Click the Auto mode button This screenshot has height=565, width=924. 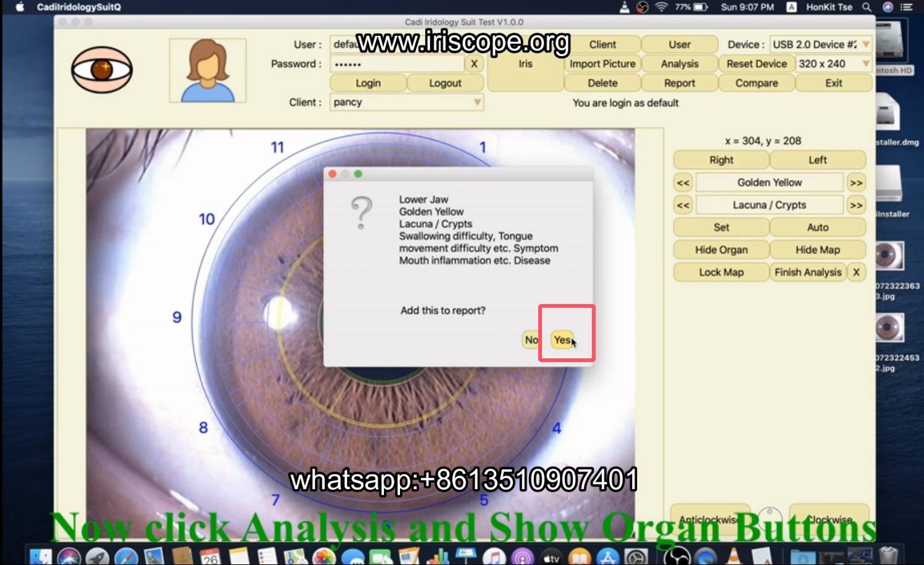coord(817,227)
